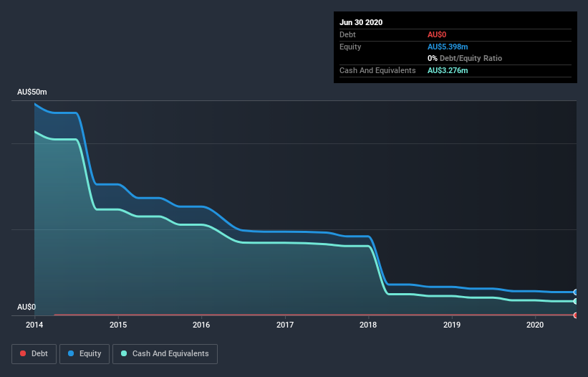The image size is (588, 377).
Task: Click the Jun 30 2020 tooltip date
Action: click(x=361, y=22)
